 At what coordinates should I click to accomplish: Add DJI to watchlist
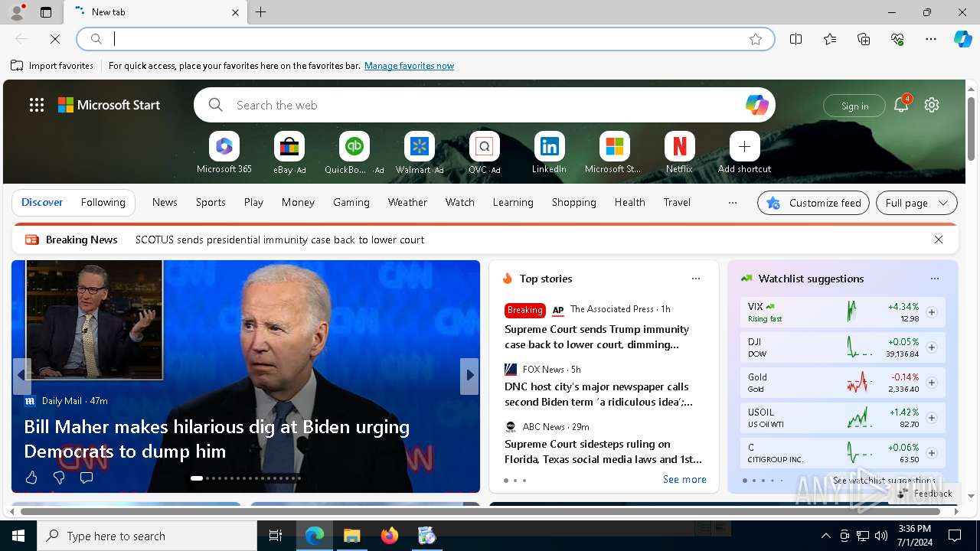click(x=932, y=347)
